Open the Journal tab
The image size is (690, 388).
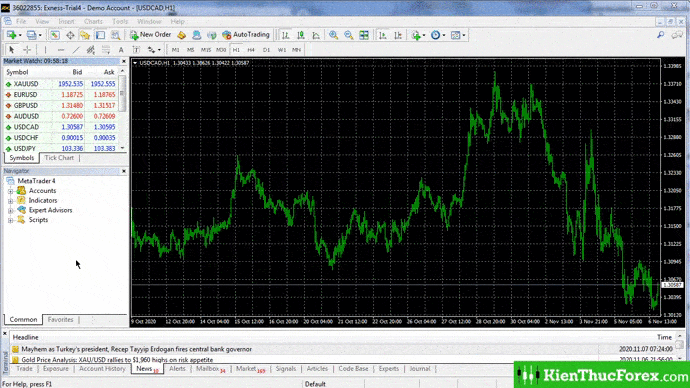tap(419, 369)
